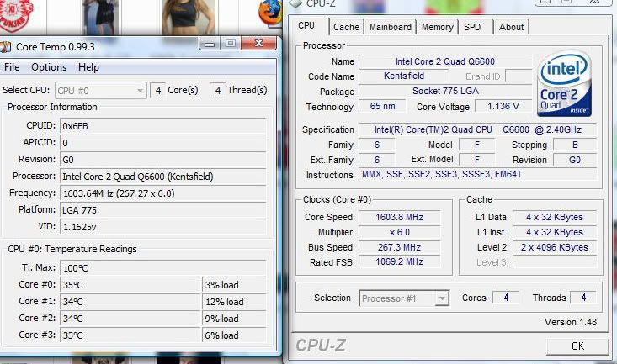
Task: Click the Firefox icon on the desktop
Action: point(270,13)
